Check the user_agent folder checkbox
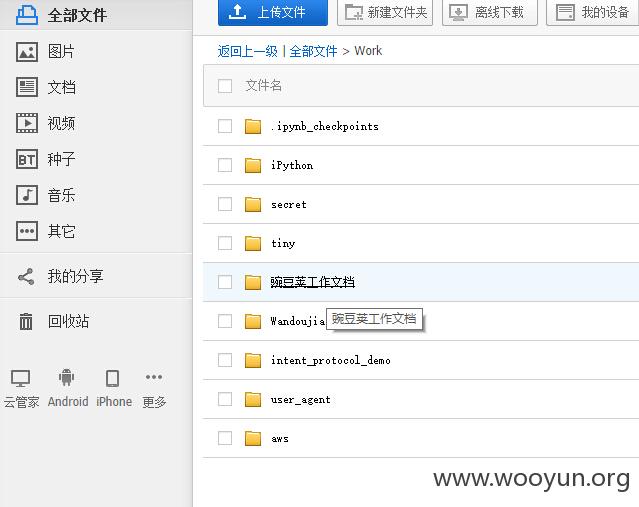This screenshot has height=507, width=639. (x=225, y=399)
